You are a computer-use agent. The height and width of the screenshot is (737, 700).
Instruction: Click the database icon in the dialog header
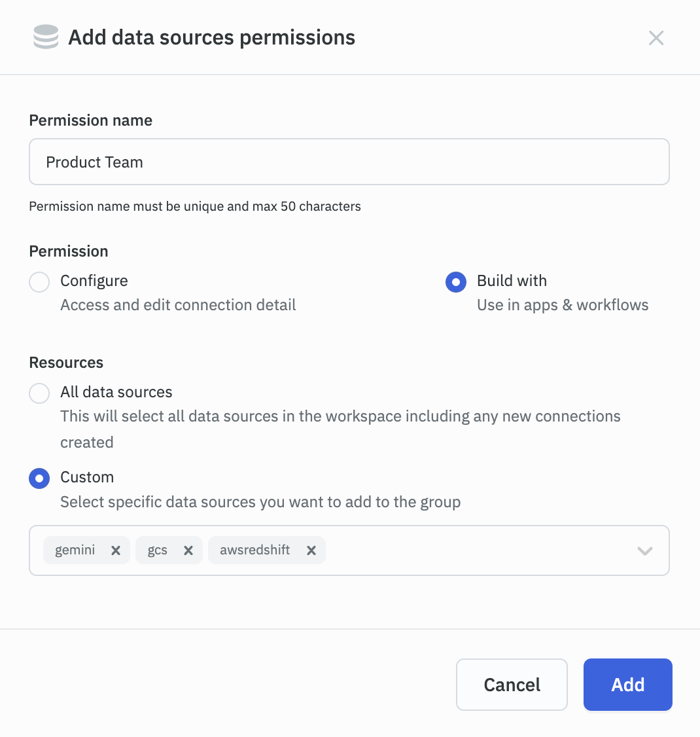[44, 37]
